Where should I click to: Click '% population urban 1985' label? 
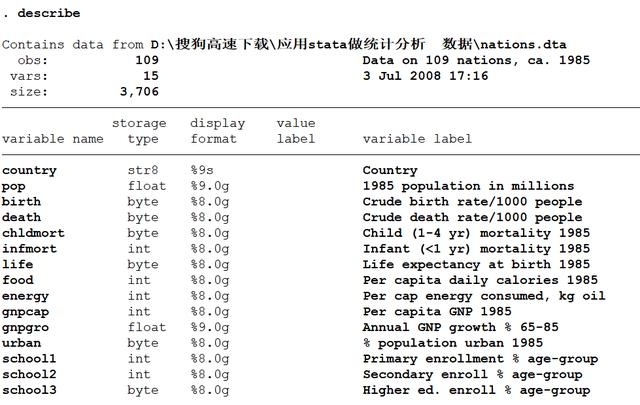(453, 343)
